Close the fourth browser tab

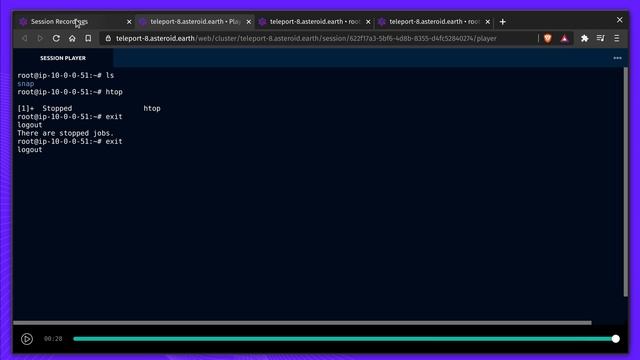(488, 22)
